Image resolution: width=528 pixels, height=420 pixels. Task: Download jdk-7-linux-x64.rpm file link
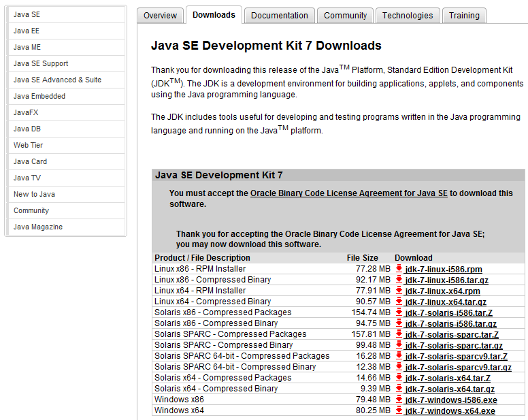click(x=442, y=291)
